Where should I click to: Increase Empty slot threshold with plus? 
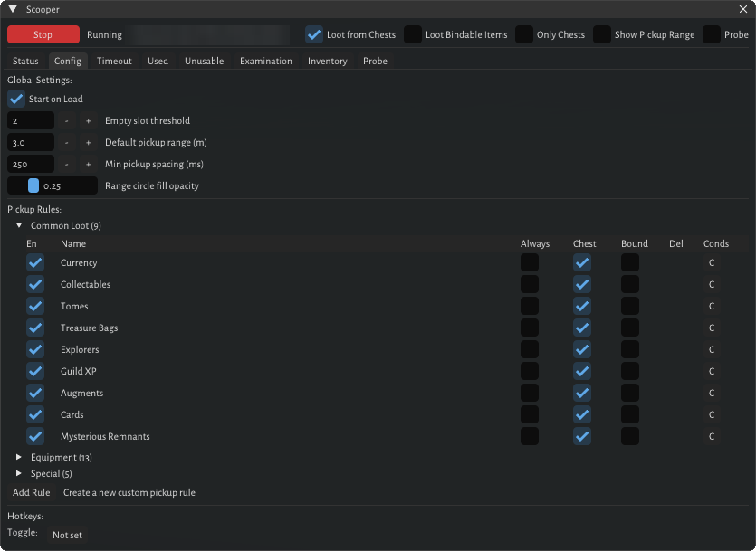pyautogui.click(x=88, y=120)
